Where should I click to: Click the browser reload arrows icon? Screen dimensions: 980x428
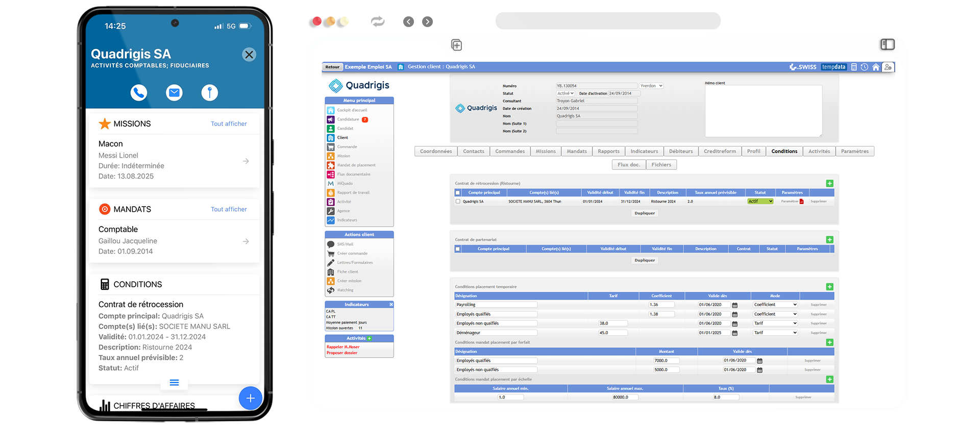point(378,21)
